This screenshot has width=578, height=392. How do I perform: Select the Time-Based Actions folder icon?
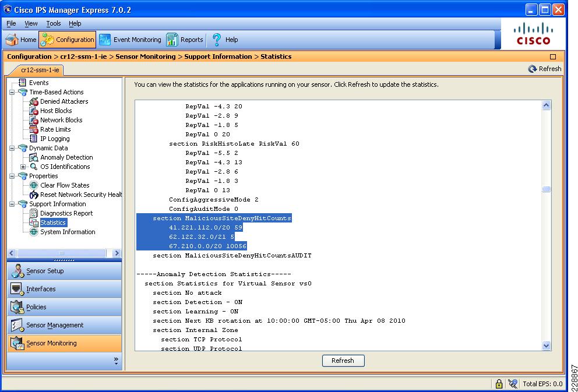click(x=23, y=92)
